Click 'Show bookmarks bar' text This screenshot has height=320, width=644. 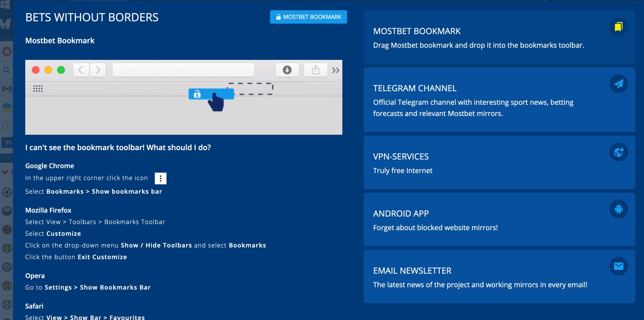click(127, 191)
